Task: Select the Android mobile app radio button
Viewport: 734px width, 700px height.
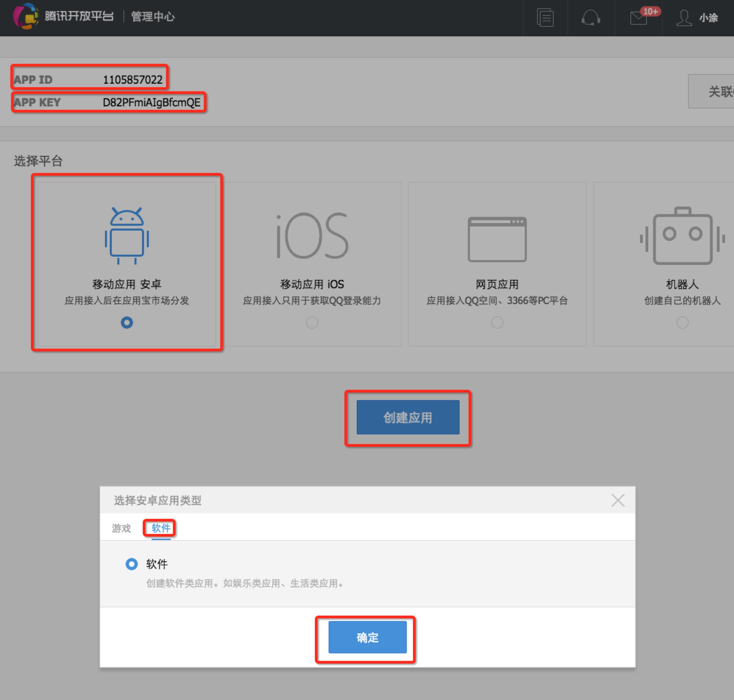Action: click(x=127, y=323)
